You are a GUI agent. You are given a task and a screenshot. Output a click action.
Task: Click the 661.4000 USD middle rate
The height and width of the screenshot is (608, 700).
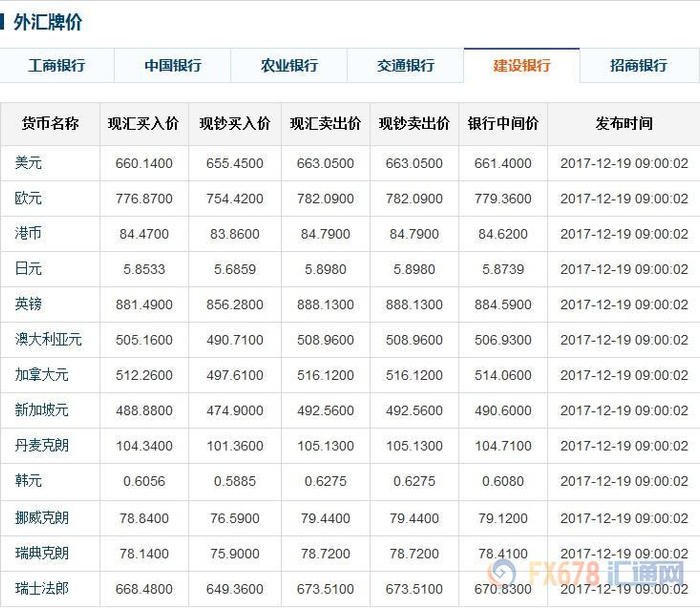pos(503,163)
